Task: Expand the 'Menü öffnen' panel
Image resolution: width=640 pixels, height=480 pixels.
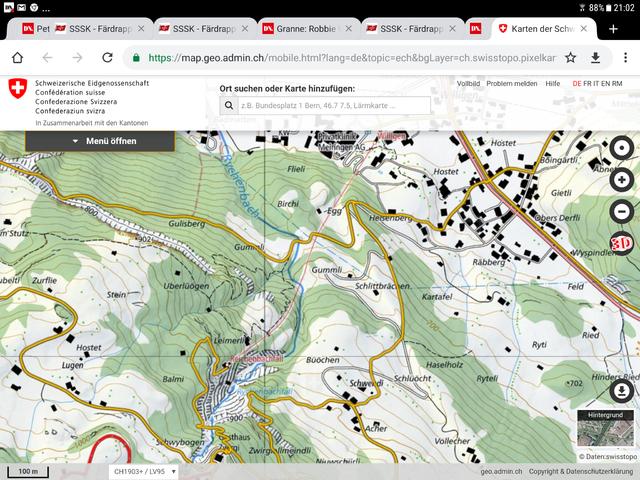Action: coord(105,141)
